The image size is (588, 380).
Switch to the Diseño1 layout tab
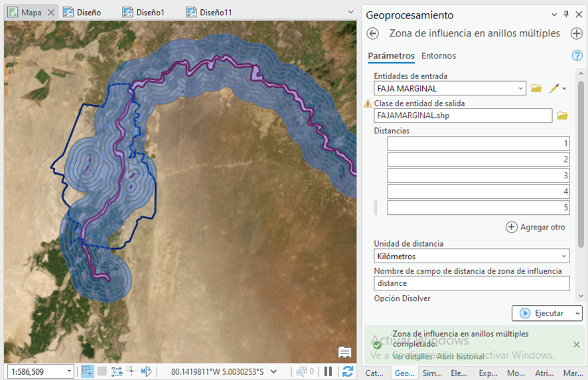(x=144, y=13)
